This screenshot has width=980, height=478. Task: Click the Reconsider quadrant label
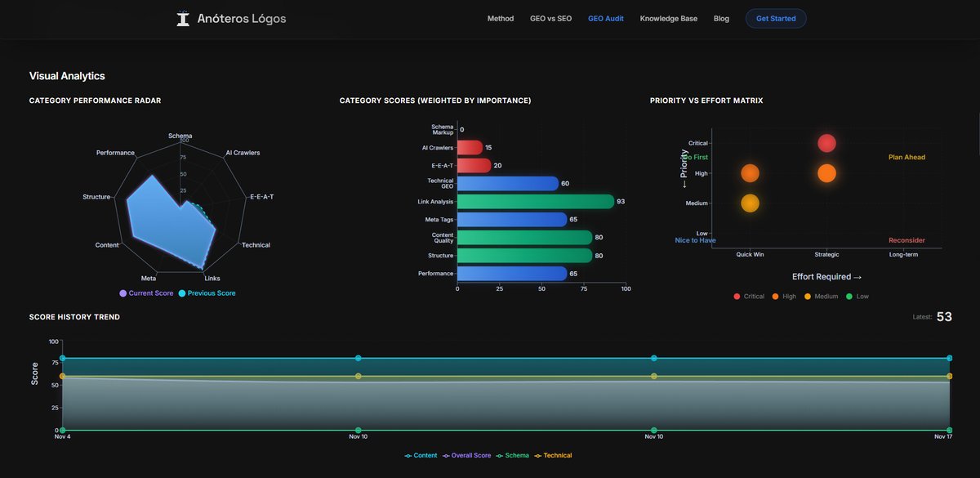(906, 240)
